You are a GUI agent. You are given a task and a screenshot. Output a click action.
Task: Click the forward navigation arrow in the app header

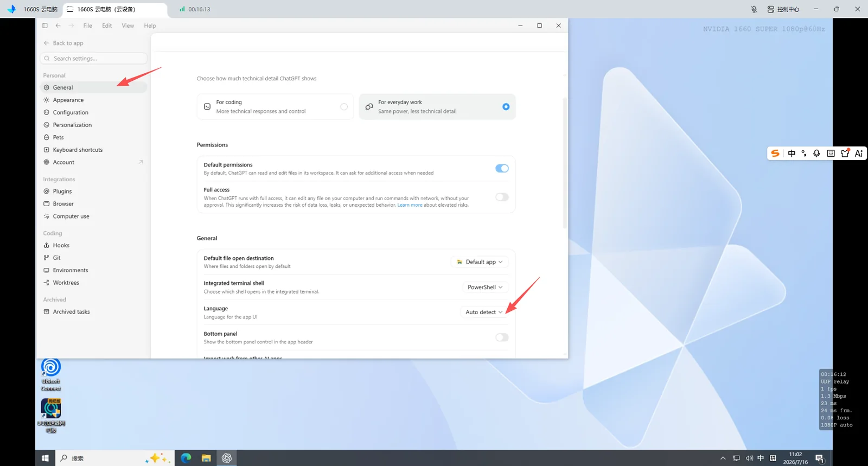pyautogui.click(x=71, y=25)
